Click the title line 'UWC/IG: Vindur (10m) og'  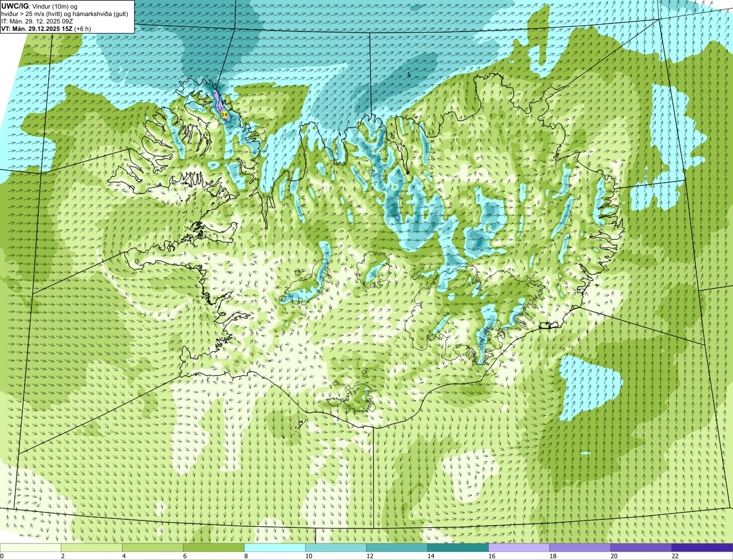pos(39,6)
